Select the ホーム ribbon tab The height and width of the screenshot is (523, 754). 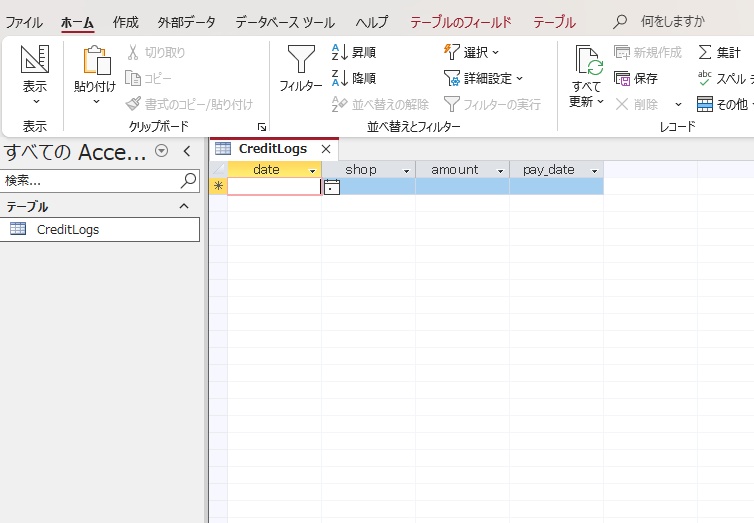(x=77, y=22)
